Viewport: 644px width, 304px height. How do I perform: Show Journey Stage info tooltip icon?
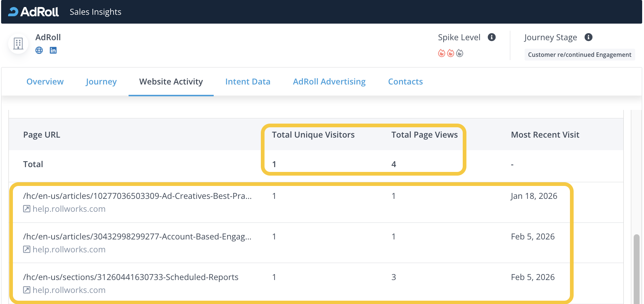pyautogui.click(x=588, y=37)
